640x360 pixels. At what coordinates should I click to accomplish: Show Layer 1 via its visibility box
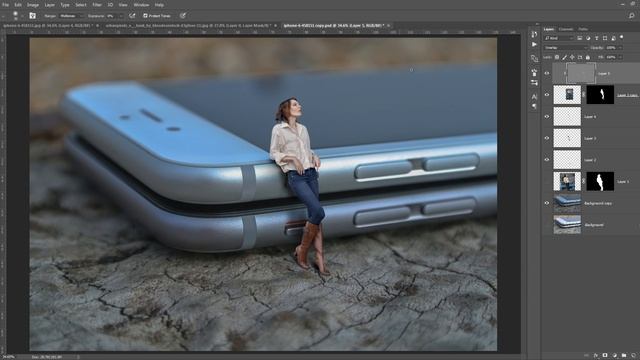tap(547, 181)
